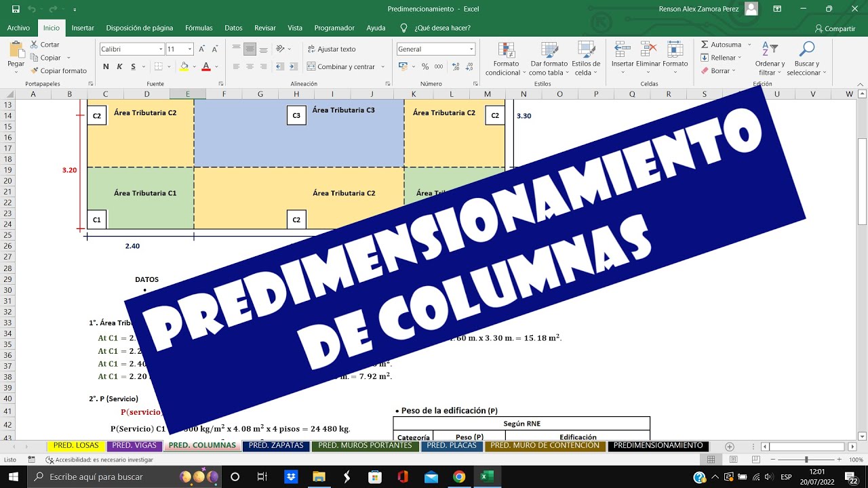Apply thousands separator 000 style
The height and width of the screenshot is (488, 868).
(x=439, y=66)
